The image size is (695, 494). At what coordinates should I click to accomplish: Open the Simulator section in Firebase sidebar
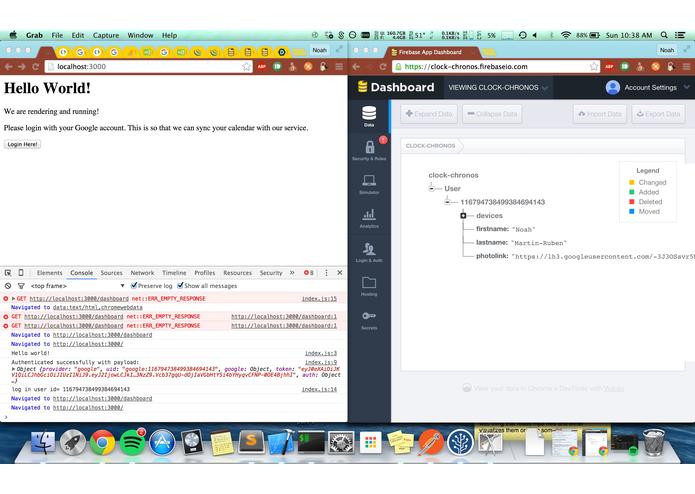[369, 184]
